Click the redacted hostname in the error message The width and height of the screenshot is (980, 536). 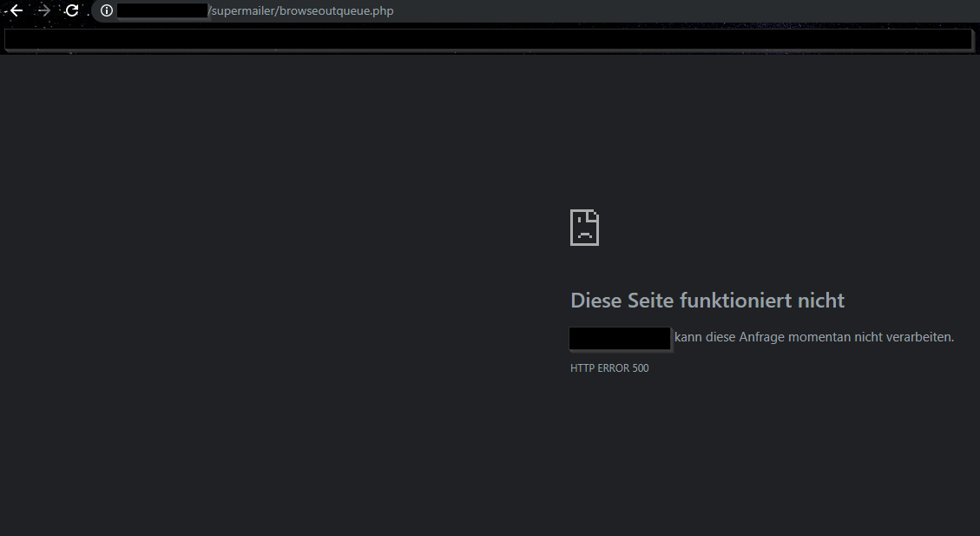620,338
